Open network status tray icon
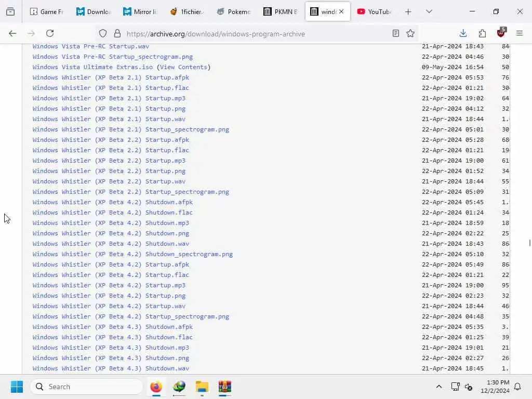The image size is (532, 399). point(455,387)
